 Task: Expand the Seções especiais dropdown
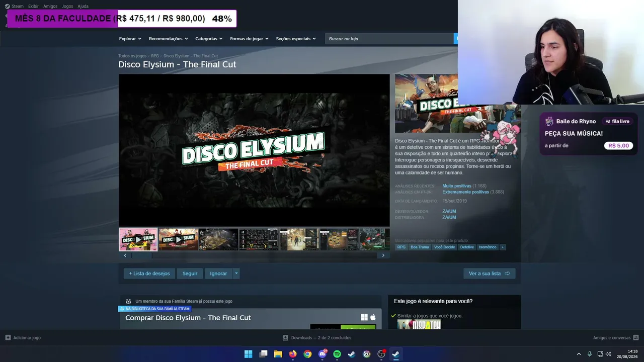pyautogui.click(x=296, y=39)
